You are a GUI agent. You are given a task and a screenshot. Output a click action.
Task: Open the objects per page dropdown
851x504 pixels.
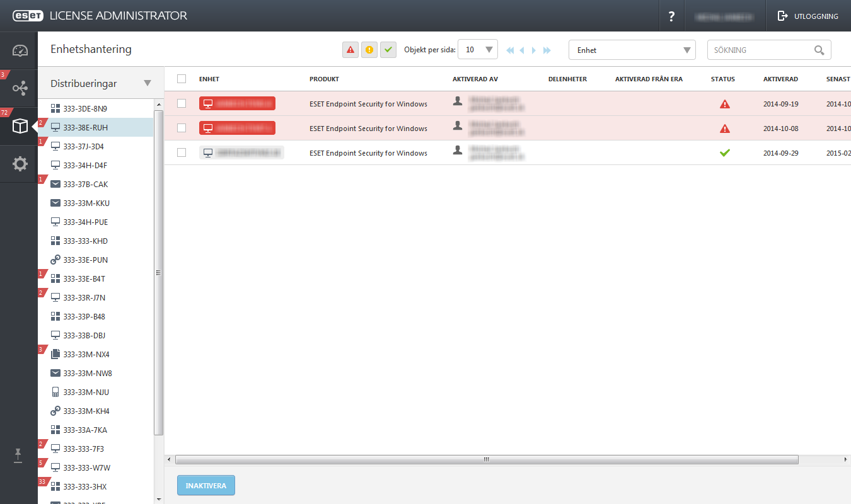click(x=478, y=50)
